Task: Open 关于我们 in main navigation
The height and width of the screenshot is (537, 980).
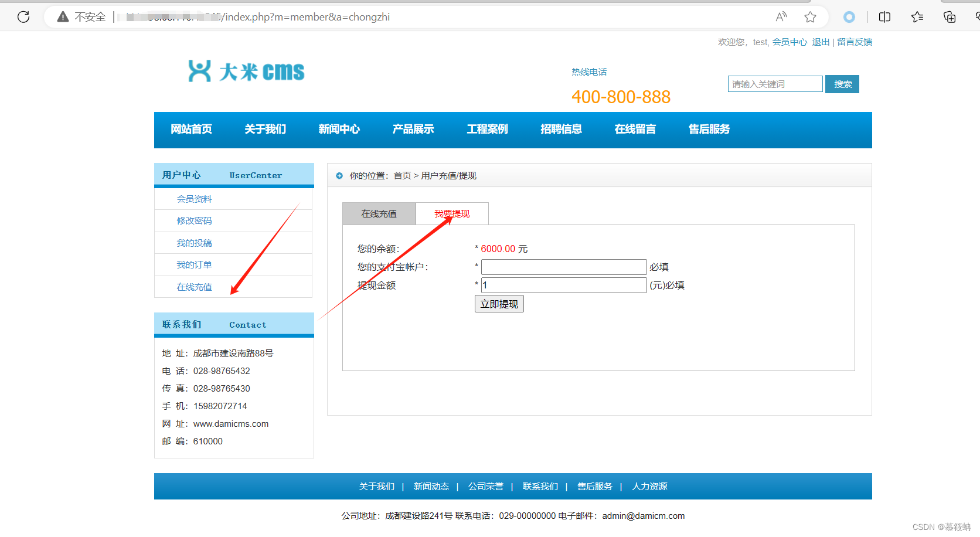Action: coord(265,129)
